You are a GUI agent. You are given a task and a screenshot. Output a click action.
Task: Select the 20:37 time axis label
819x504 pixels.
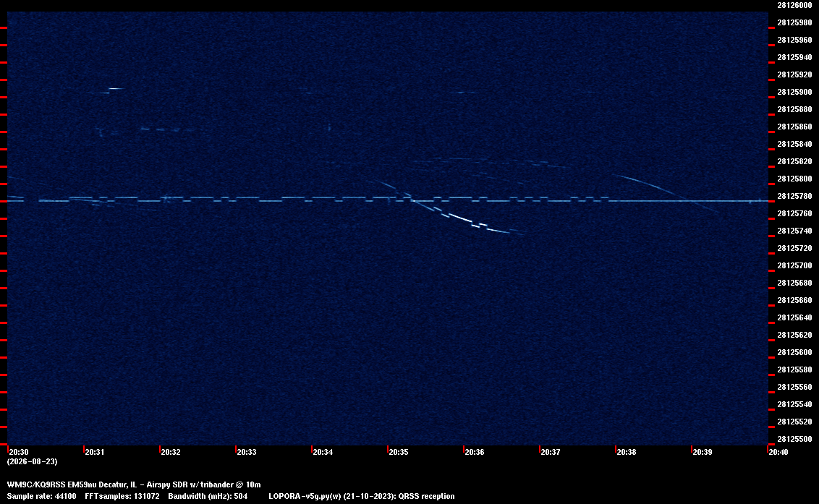[551, 452]
